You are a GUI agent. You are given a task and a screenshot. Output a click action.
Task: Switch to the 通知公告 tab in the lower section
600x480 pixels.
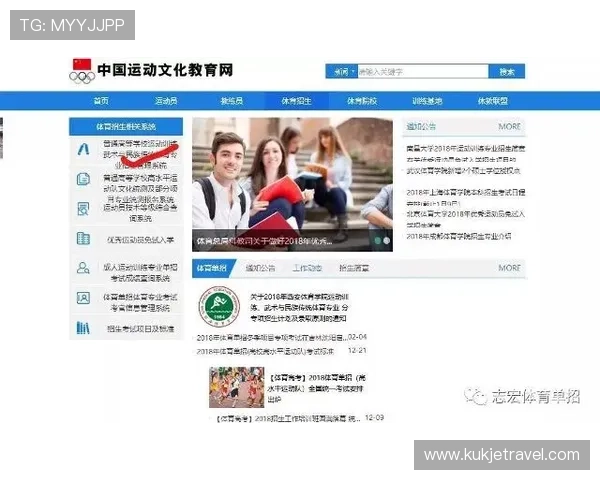[260, 268]
